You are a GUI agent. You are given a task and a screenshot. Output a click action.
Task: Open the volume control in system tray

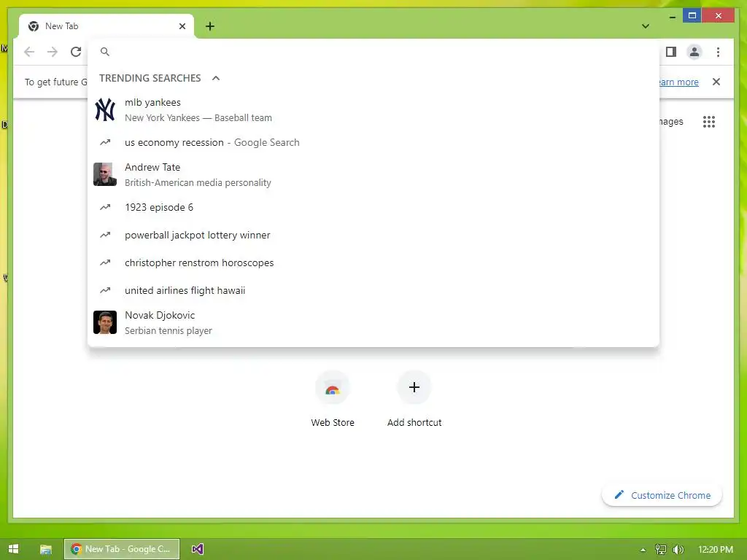[678, 550]
